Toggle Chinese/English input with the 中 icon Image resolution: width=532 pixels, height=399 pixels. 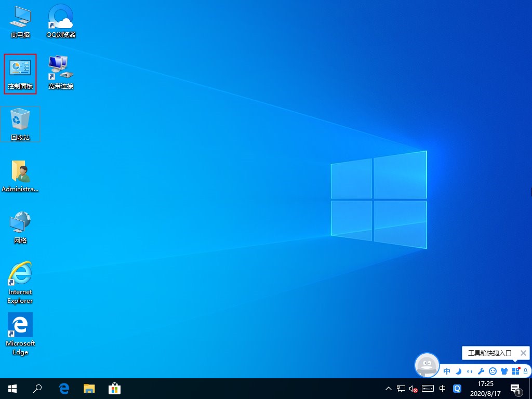pyautogui.click(x=447, y=371)
